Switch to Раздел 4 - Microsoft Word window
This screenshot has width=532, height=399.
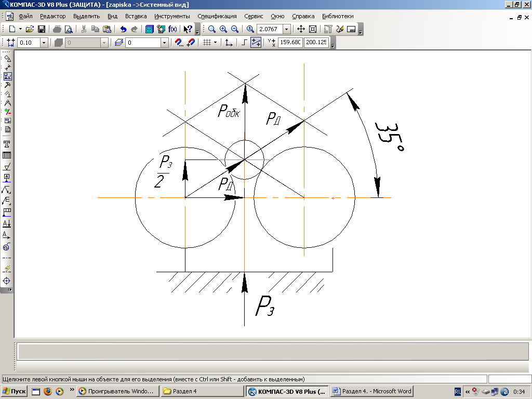371,391
